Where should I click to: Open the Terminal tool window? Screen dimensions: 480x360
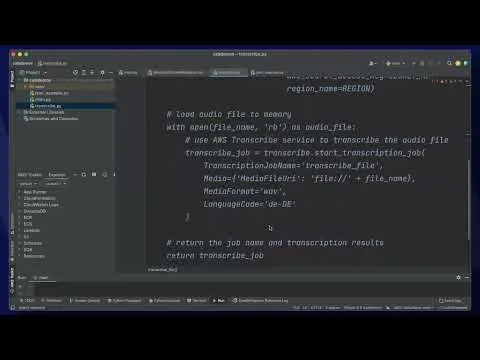[x=197, y=300]
